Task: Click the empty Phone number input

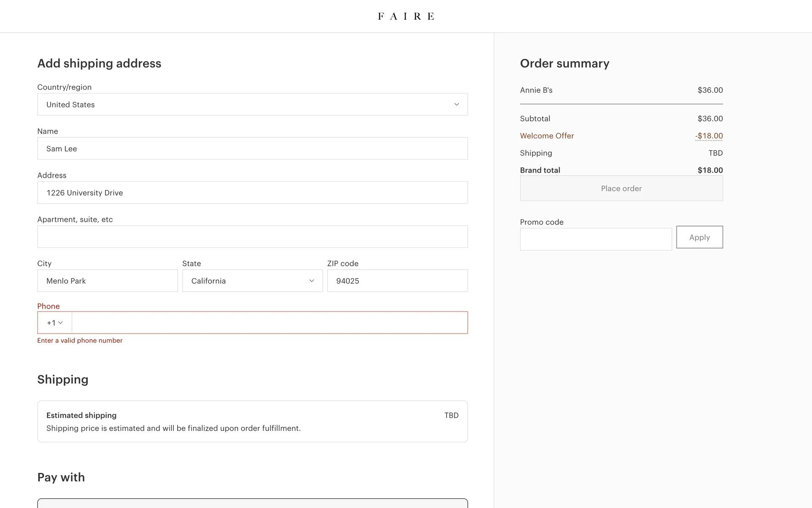Action: [269, 323]
